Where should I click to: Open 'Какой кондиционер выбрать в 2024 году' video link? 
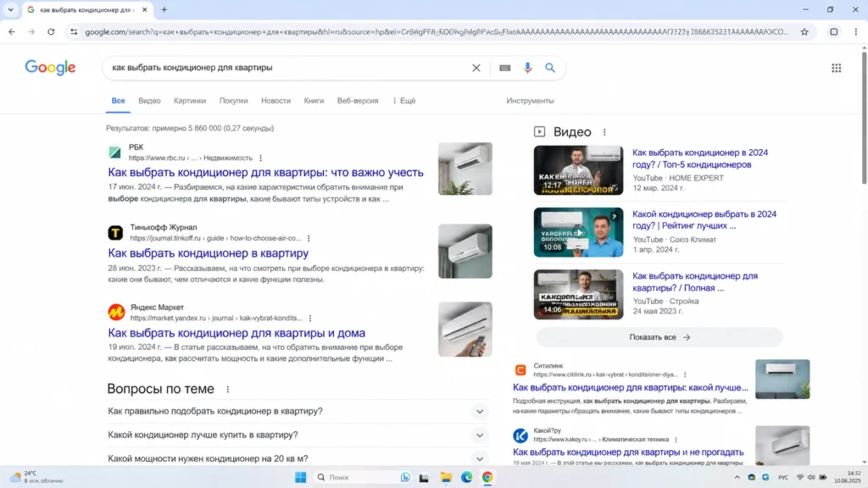coord(704,219)
